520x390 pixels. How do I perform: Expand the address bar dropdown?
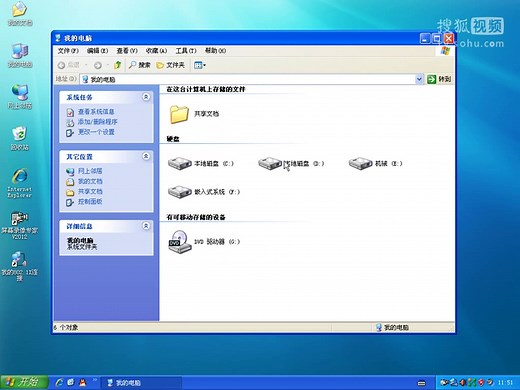(419, 79)
